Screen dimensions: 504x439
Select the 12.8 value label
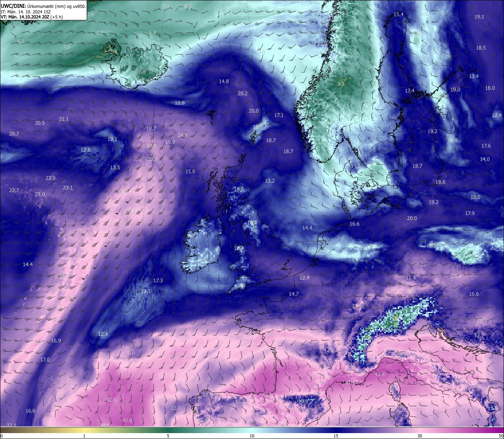[85, 150]
